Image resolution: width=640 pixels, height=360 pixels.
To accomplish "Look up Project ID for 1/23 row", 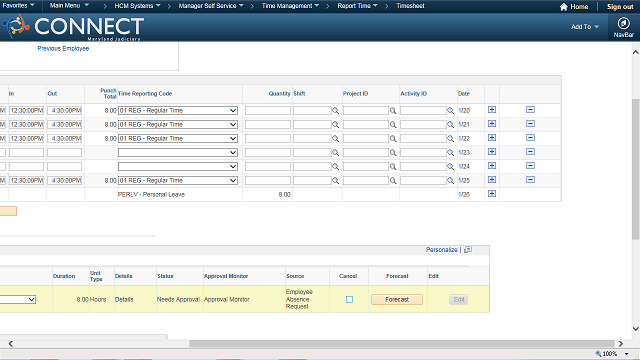I will (x=393, y=153).
